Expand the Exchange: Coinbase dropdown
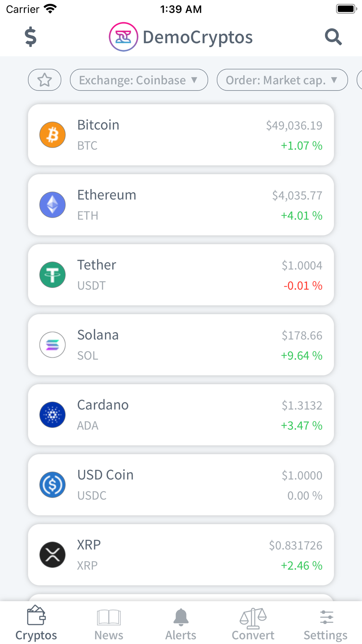This screenshot has width=362, height=644. point(139,80)
